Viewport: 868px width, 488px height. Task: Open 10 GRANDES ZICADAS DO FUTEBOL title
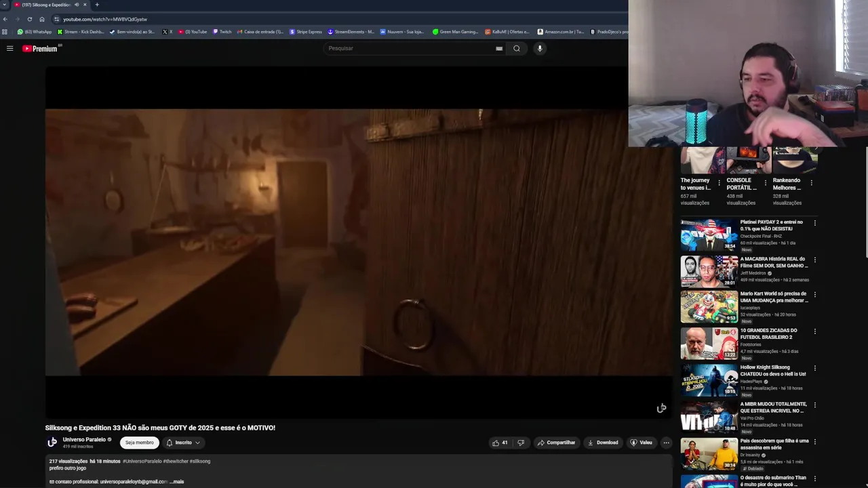[x=768, y=334]
